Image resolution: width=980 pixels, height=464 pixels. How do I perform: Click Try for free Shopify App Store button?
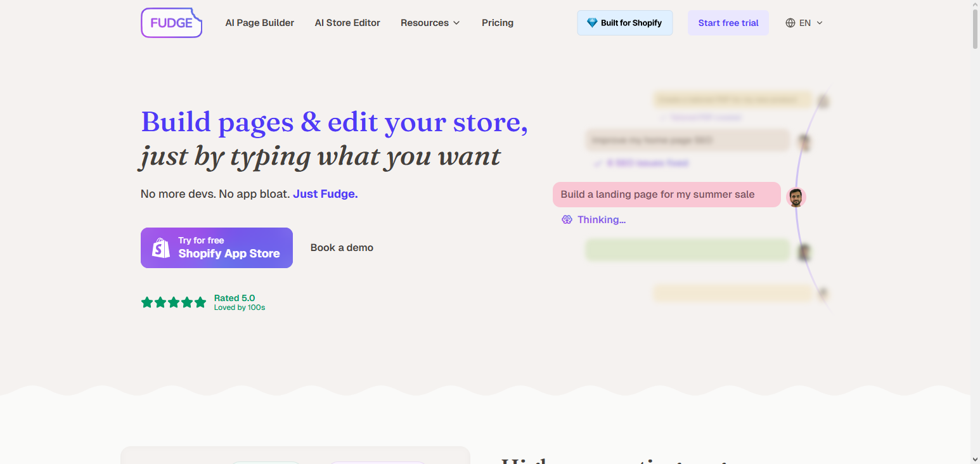(x=217, y=248)
